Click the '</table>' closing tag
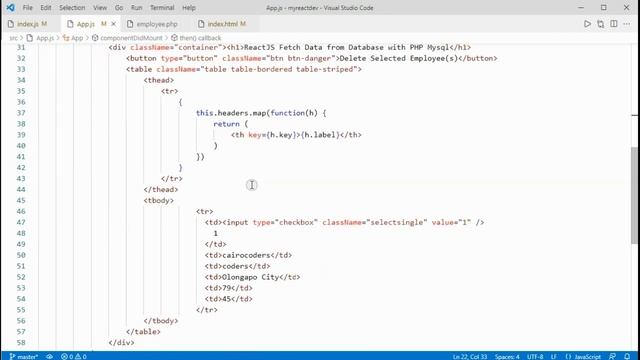The width and height of the screenshot is (640, 360). (x=143, y=332)
